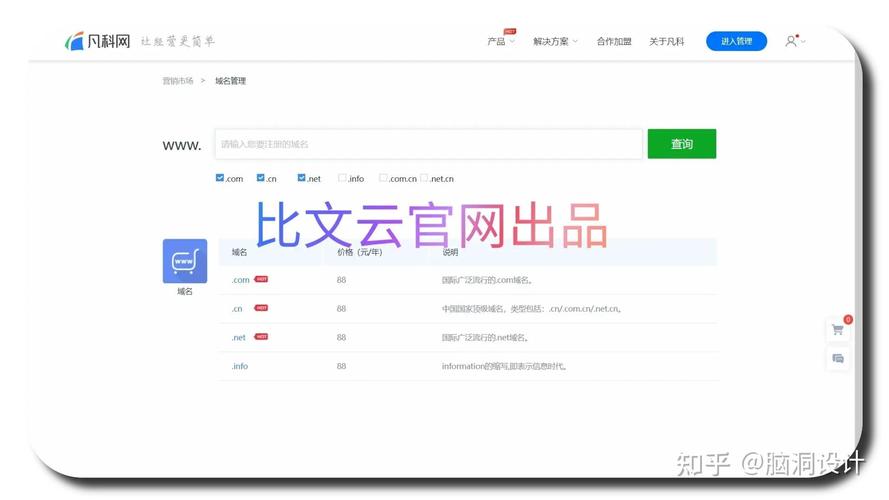Click 让经营更简单 slogan text
The image size is (889, 500).
click(177, 41)
